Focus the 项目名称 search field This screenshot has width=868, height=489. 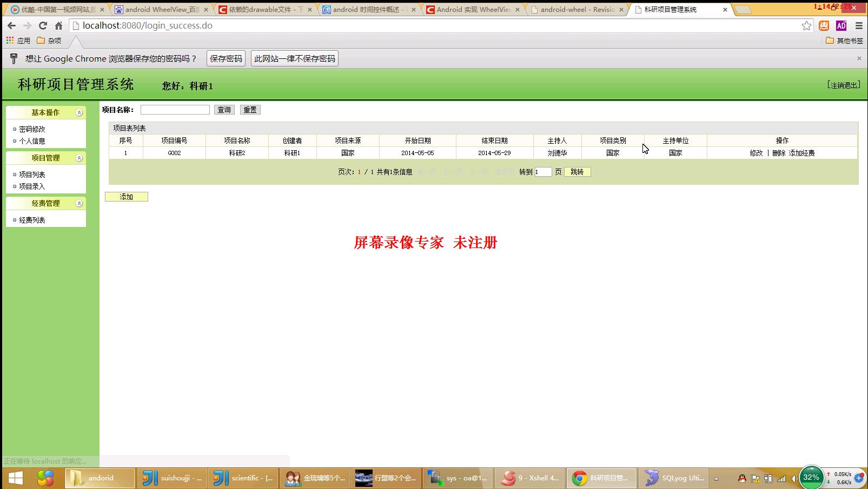[175, 110]
